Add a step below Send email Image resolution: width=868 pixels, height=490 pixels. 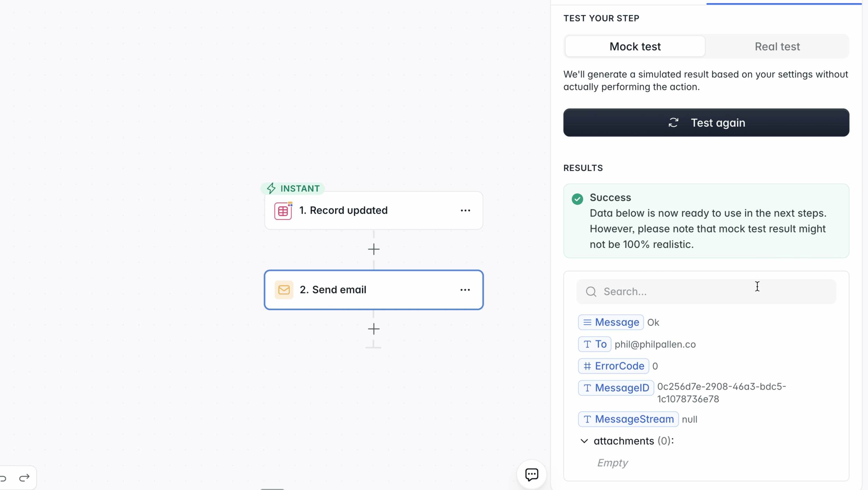374,329
